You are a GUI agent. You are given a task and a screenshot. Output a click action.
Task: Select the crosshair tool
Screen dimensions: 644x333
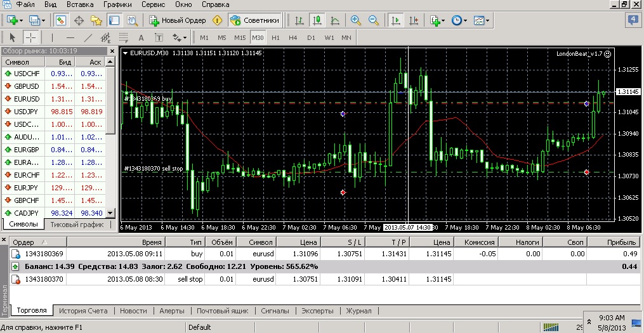[30, 38]
